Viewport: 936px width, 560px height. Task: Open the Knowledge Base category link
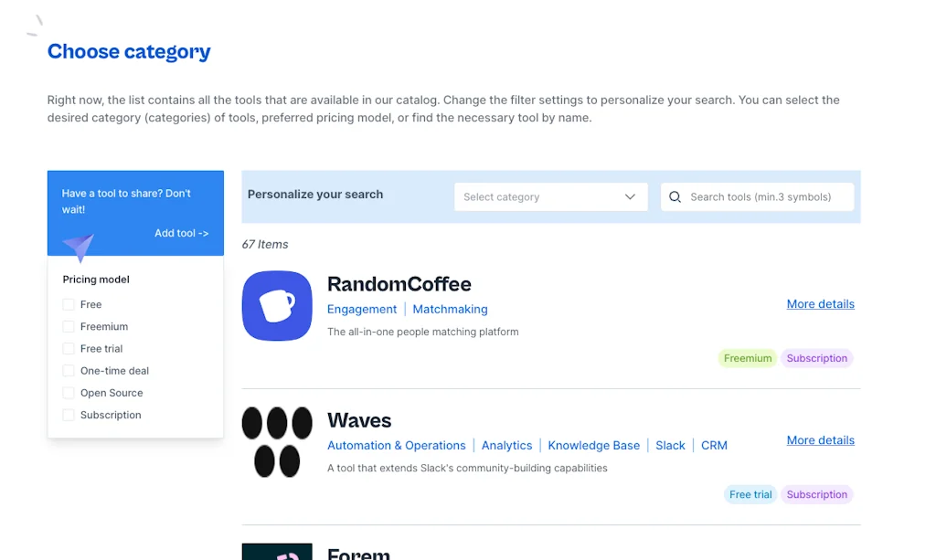594,446
